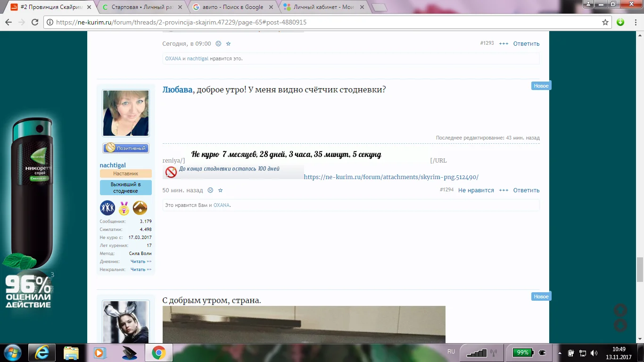Image resolution: width=644 pixels, height=362 pixels.
Task: Bookmark page with address bar star
Action: click(605, 22)
